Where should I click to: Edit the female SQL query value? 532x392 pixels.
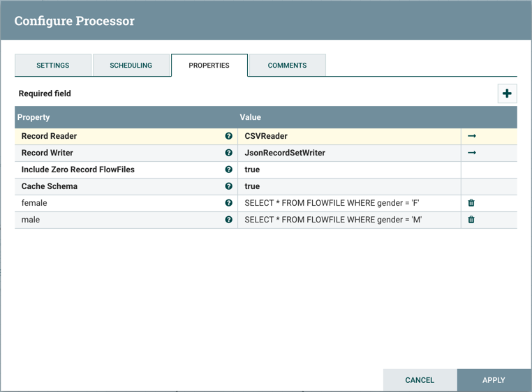pos(349,203)
